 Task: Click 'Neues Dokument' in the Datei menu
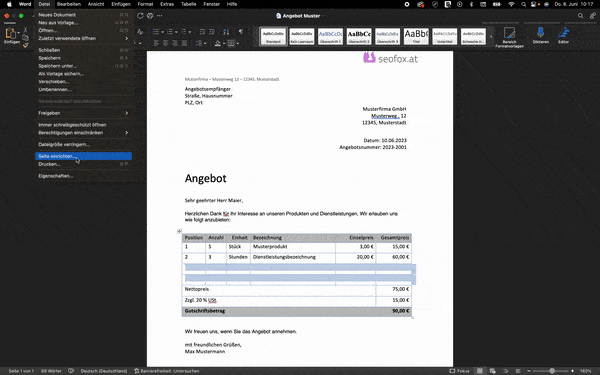[x=83, y=15]
